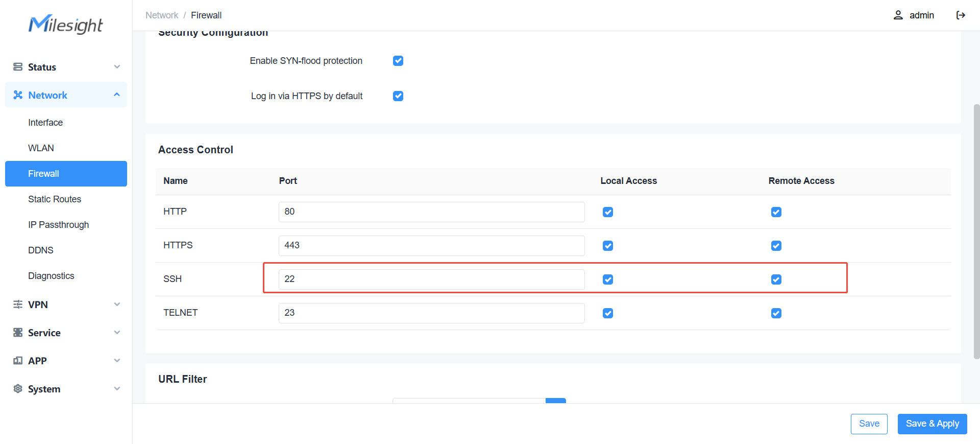980x444 pixels.
Task: Disable SYN-flood protection checkbox
Action: [x=398, y=61]
